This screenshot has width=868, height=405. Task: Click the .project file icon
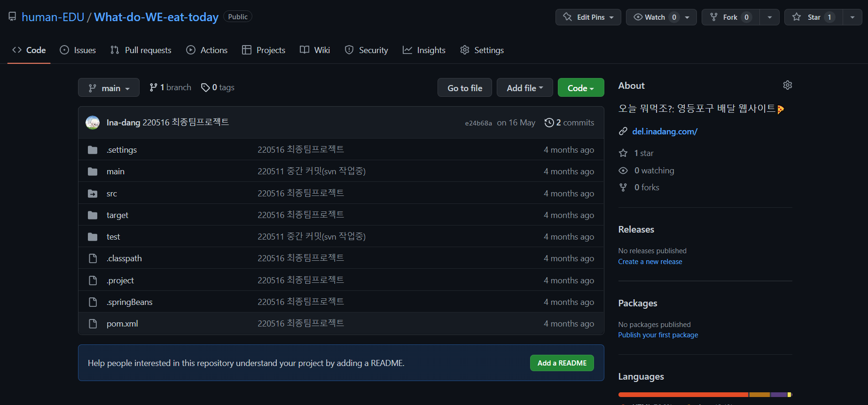click(x=93, y=280)
